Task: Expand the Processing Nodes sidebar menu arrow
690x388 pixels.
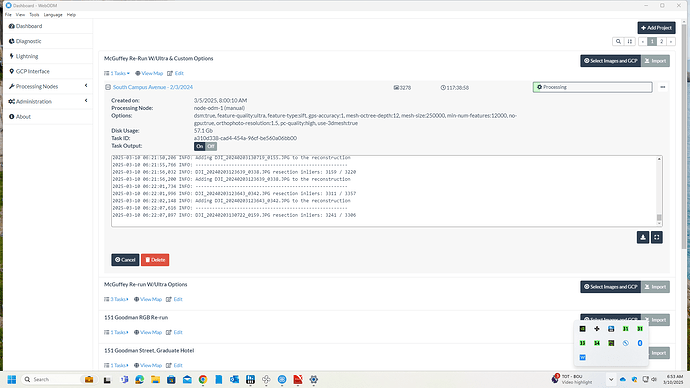Action: coord(86,86)
